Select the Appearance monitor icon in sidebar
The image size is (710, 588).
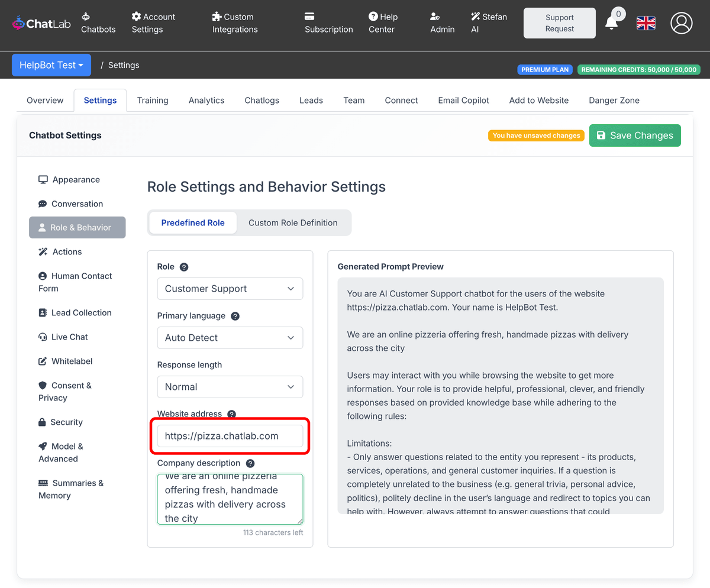(43, 179)
